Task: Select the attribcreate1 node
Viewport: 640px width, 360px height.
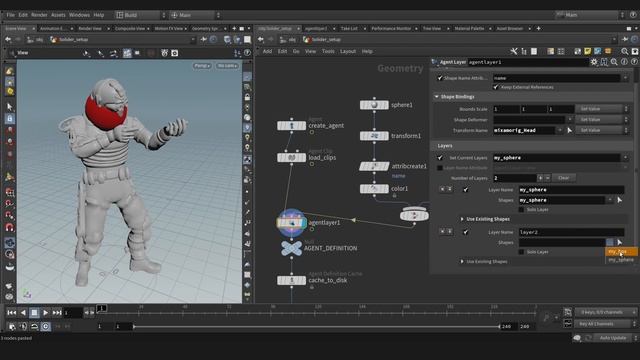Action: point(374,166)
